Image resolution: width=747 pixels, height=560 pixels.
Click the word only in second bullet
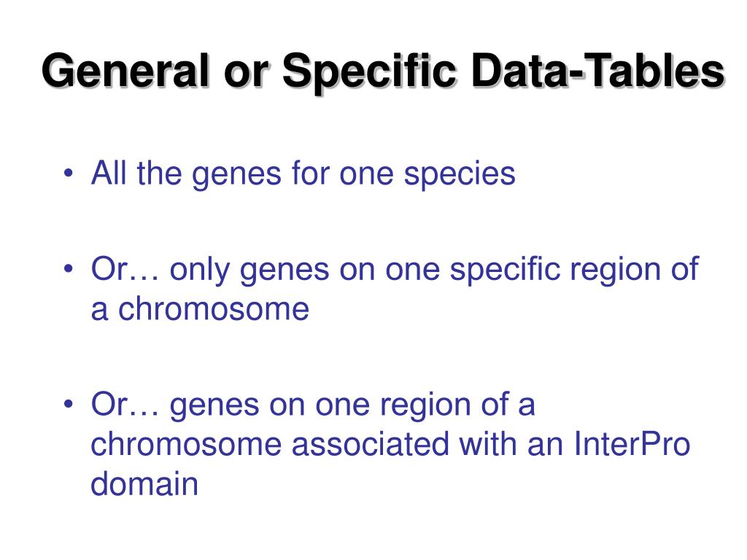click(200, 271)
